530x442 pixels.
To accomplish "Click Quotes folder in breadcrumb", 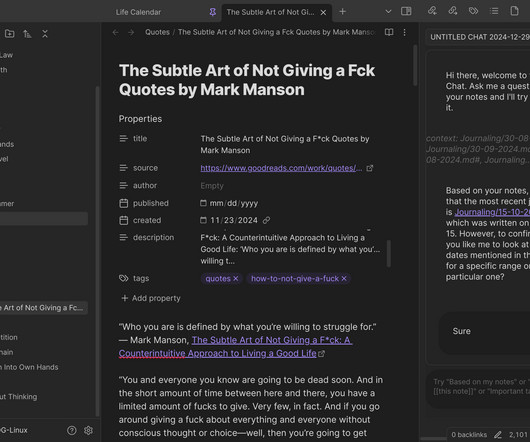I will coord(157,32).
